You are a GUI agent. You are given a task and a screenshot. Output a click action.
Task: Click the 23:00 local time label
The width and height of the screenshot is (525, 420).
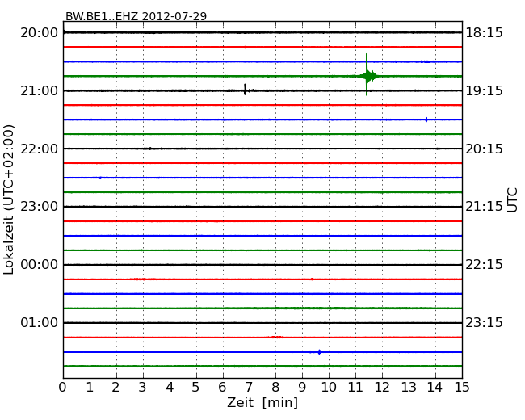point(40,207)
